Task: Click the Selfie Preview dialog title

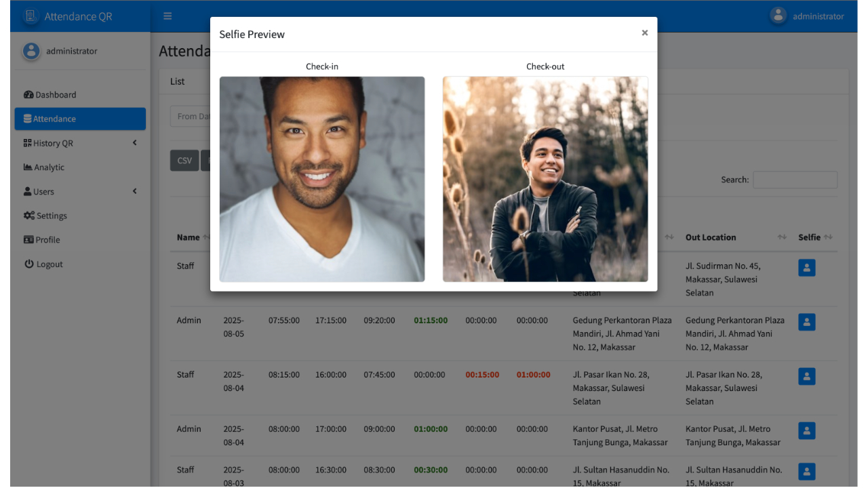Action: click(252, 34)
